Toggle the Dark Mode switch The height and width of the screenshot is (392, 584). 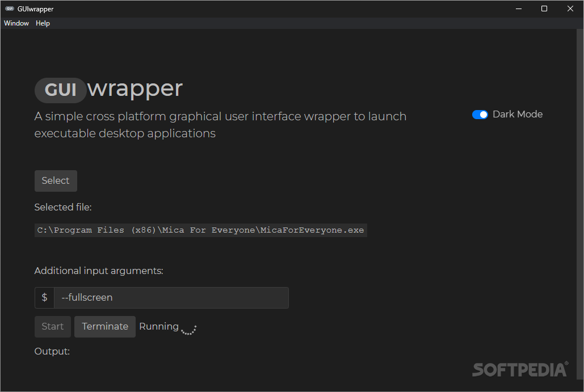click(x=480, y=115)
